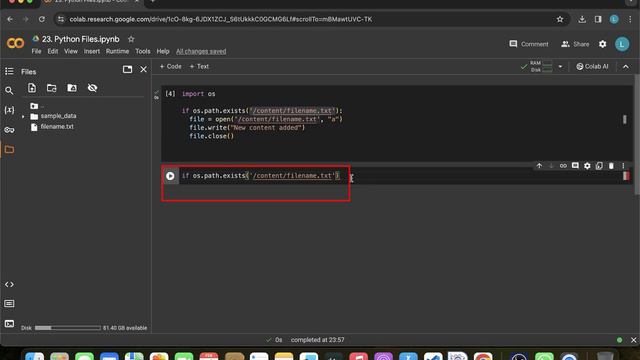The image size is (640, 360).
Task: Open browser downloads icon
Action: (582, 19)
